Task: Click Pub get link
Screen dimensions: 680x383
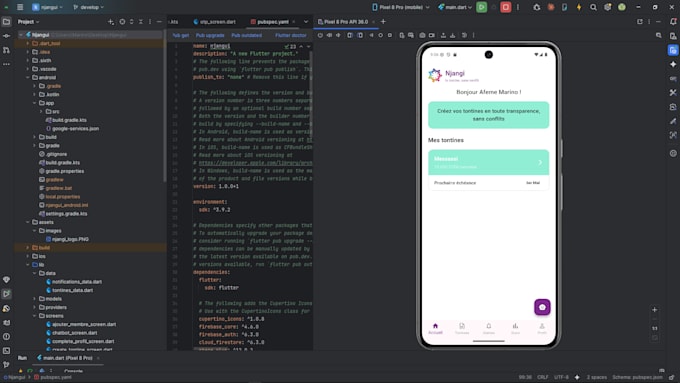Action: coord(181,35)
